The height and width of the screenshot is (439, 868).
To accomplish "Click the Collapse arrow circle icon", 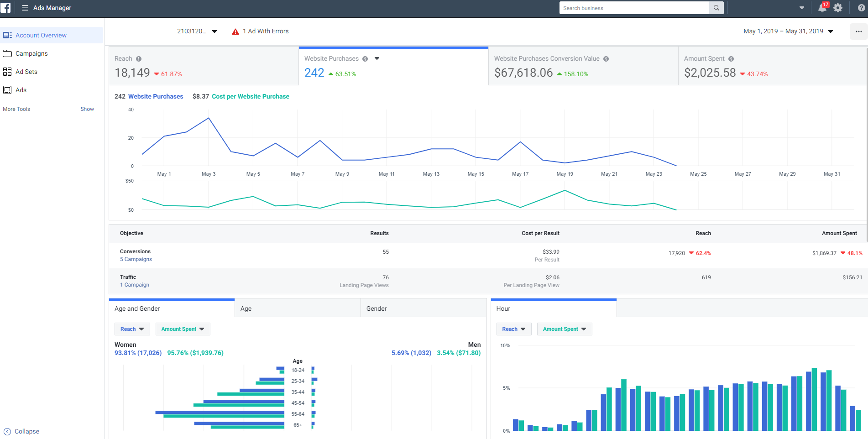I will click(7, 431).
